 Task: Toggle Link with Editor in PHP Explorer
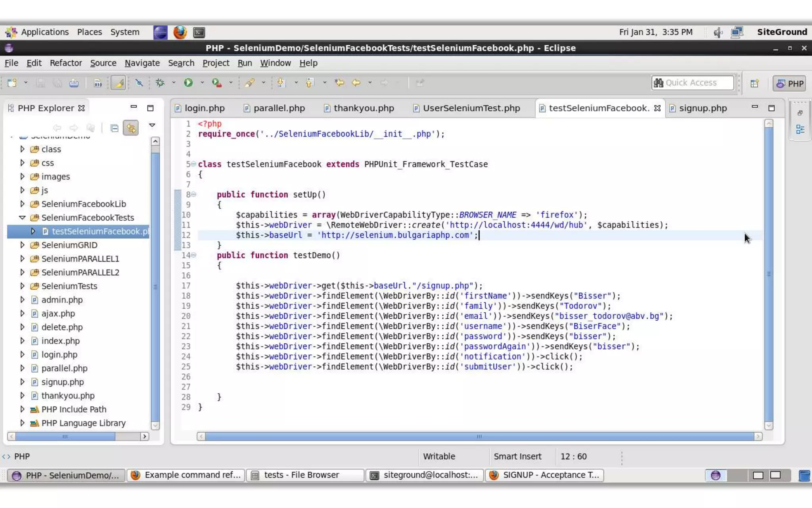pos(130,128)
